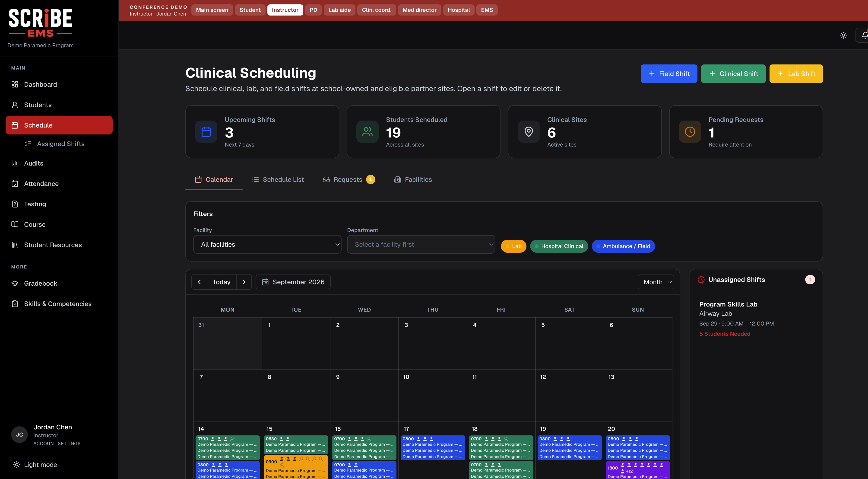Open the 0630 shift on September 15

tap(295, 445)
